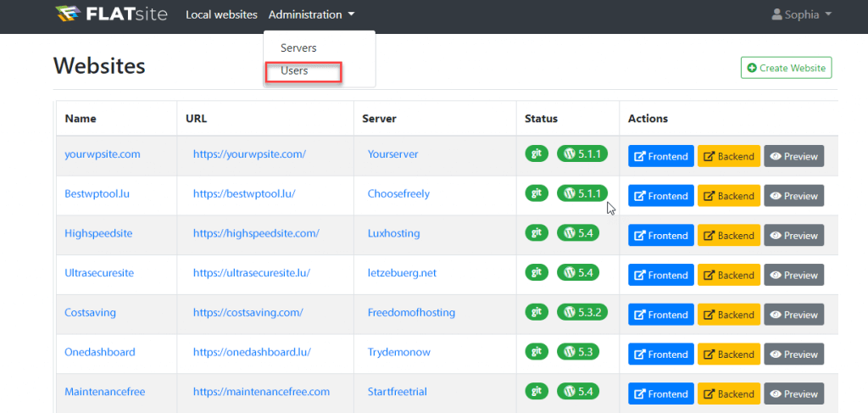868x413 pixels.
Task: Open the Choosefreely server link
Action: pyautogui.click(x=398, y=193)
